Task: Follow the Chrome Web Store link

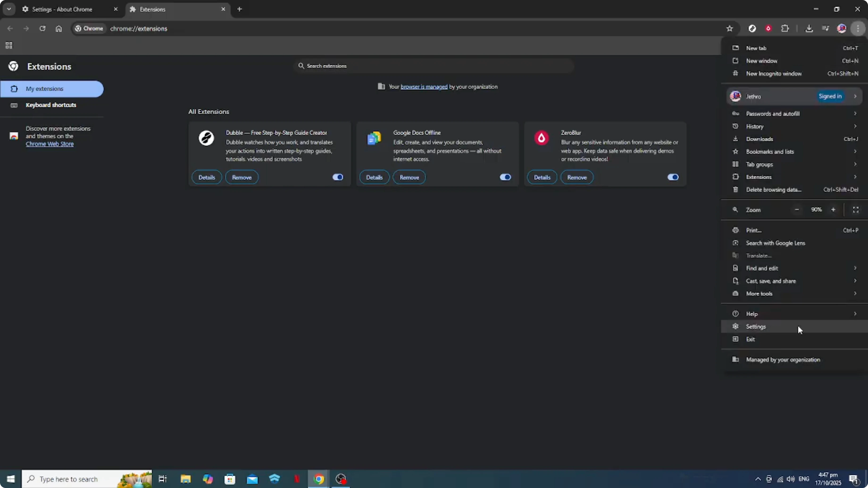Action: coord(50,144)
